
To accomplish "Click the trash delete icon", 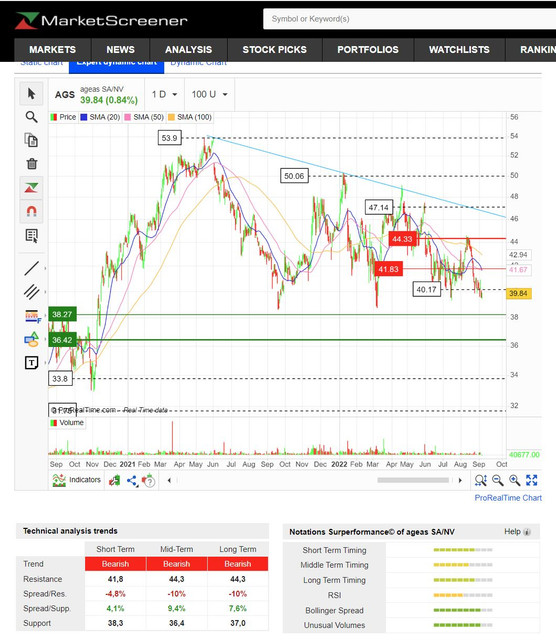I will [31, 164].
